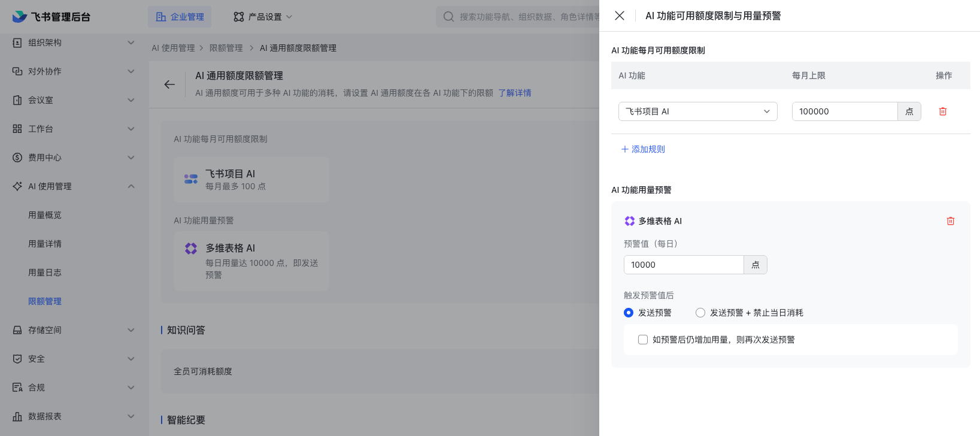This screenshot has width=980, height=436.
Task: Click the 飞书项目 AI card icon
Action: 191,179
